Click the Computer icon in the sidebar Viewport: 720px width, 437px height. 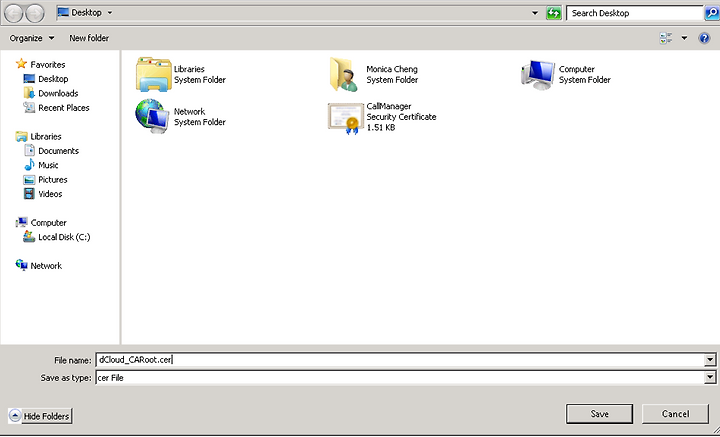[x=21, y=223]
